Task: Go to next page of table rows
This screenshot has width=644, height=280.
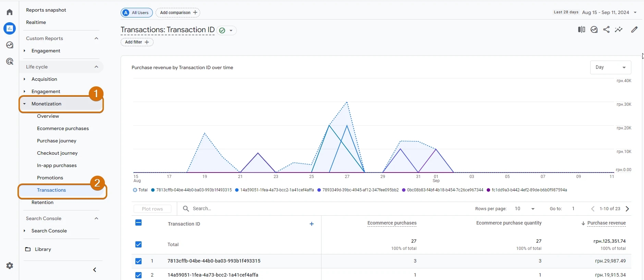Action: (x=628, y=209)
